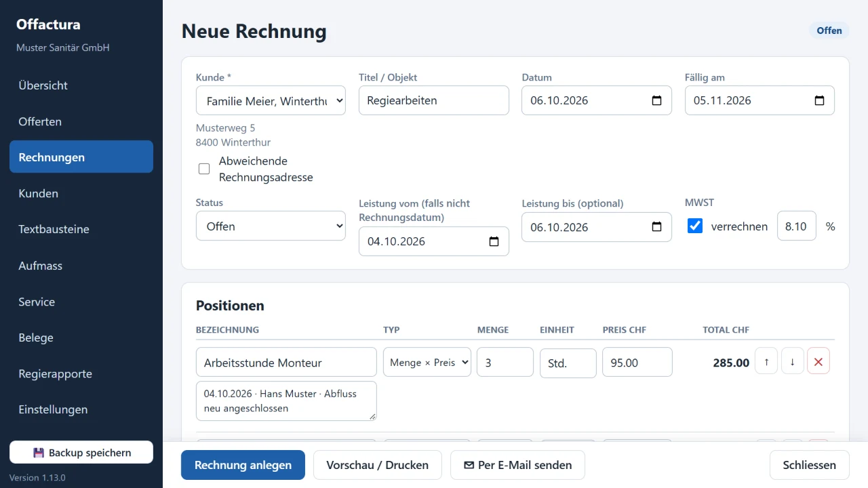Click Einheit field Std.
This screenshot has height=488, width=868.
(x=568, y=363)
